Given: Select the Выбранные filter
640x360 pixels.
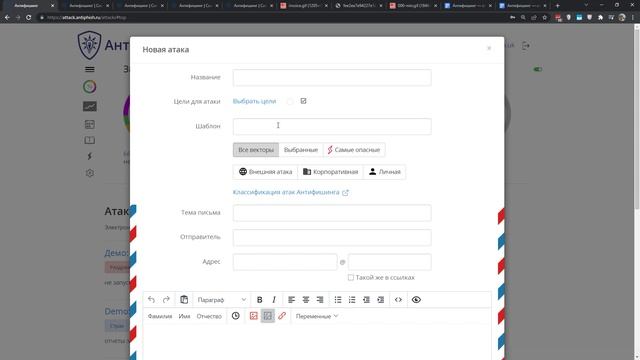Looking at the screenshot, I should click(x=301, y=150).
